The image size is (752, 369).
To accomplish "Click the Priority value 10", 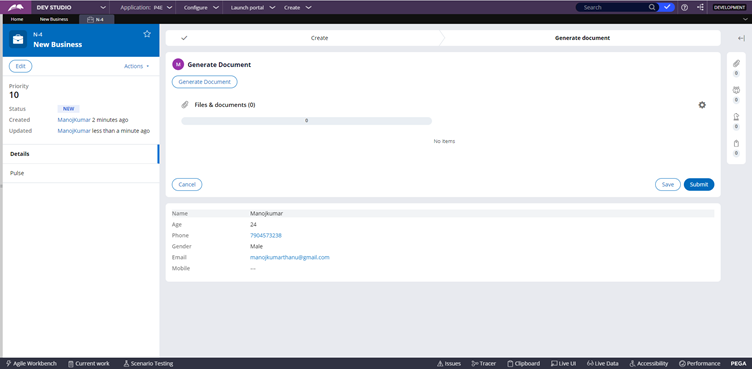I will 14,95.
